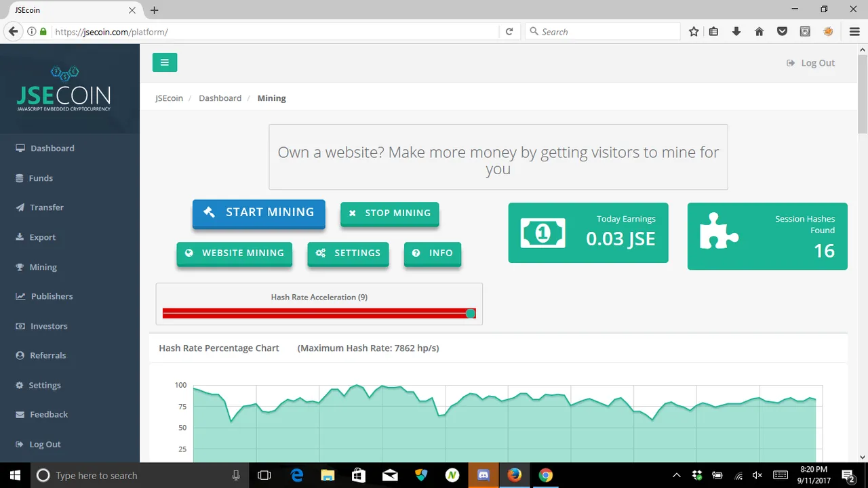Open mining Settings button with gears
868x488 pixels.
[348, 253]
